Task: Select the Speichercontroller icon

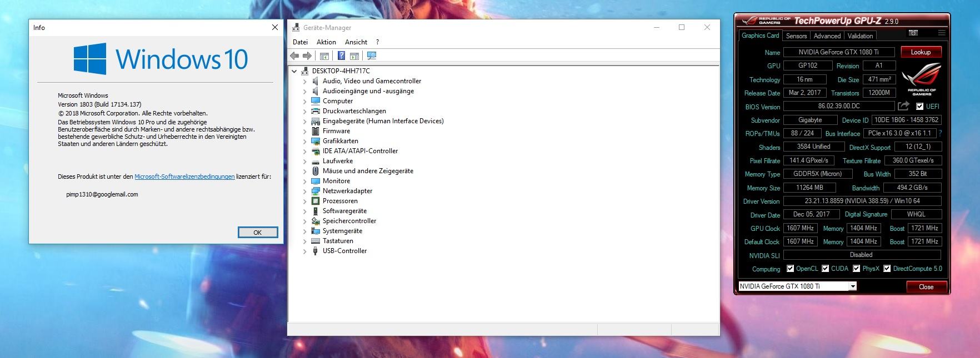Action: click(x=316, y=221)
